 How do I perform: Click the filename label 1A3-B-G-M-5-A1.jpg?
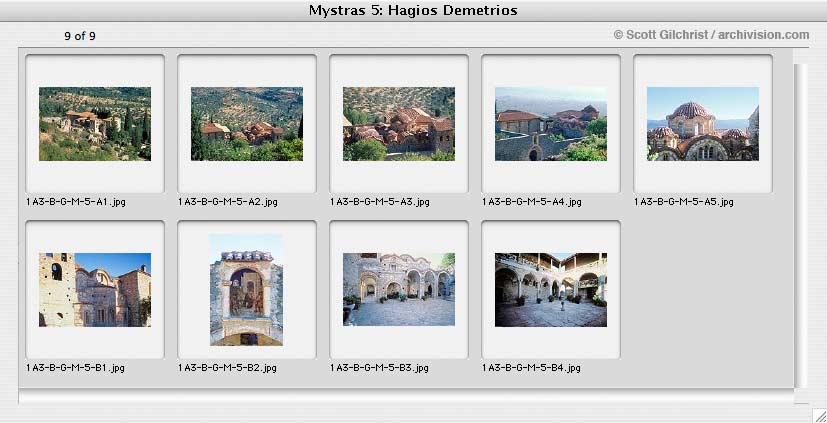pos(76,201)
